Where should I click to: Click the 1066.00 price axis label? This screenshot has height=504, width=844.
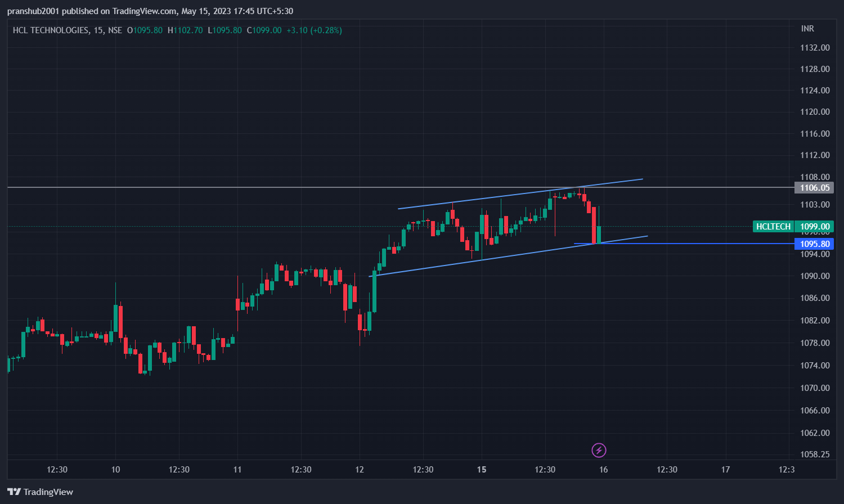815,411
